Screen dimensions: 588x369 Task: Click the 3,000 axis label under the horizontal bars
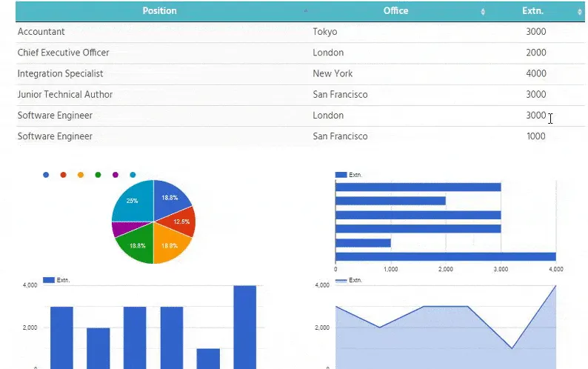pyautogui.click(x=501, y=269)
